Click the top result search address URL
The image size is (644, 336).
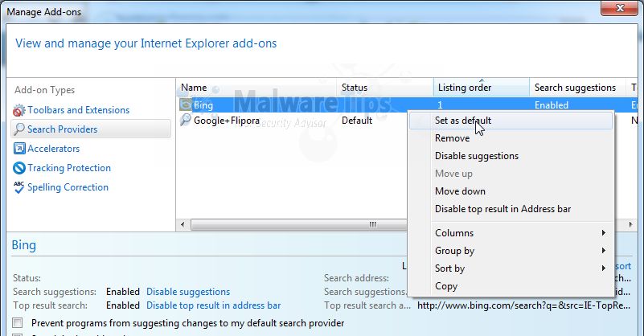523,305
